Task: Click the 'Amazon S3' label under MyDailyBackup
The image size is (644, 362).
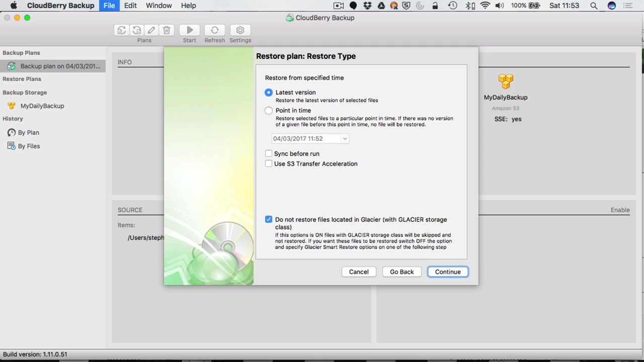Action: tap(506, 108)
